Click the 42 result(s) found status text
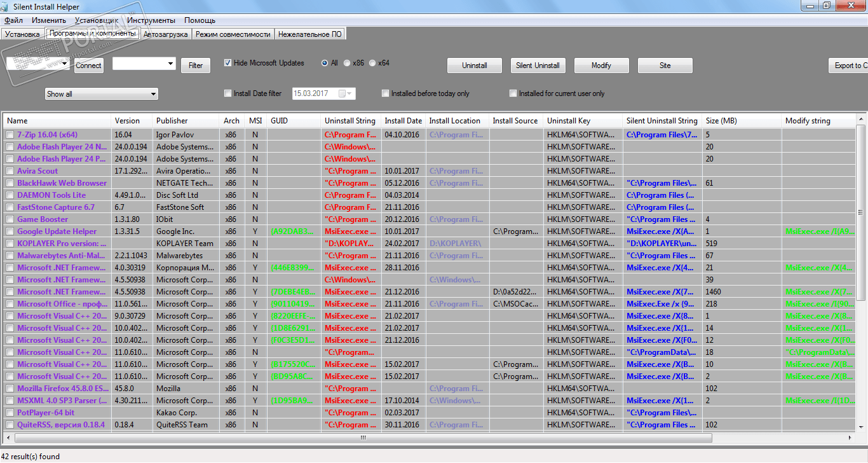868x463 pixels. (x=31, y=456)
